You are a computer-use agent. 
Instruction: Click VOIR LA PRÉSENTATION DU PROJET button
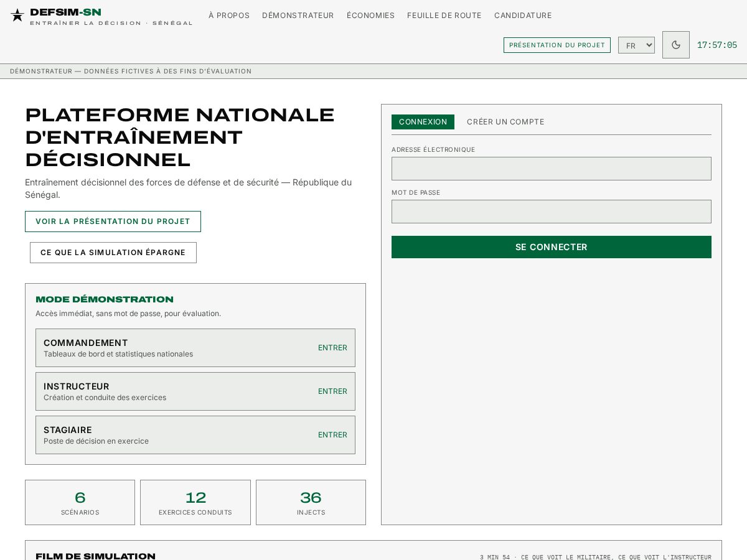(113, 222)
